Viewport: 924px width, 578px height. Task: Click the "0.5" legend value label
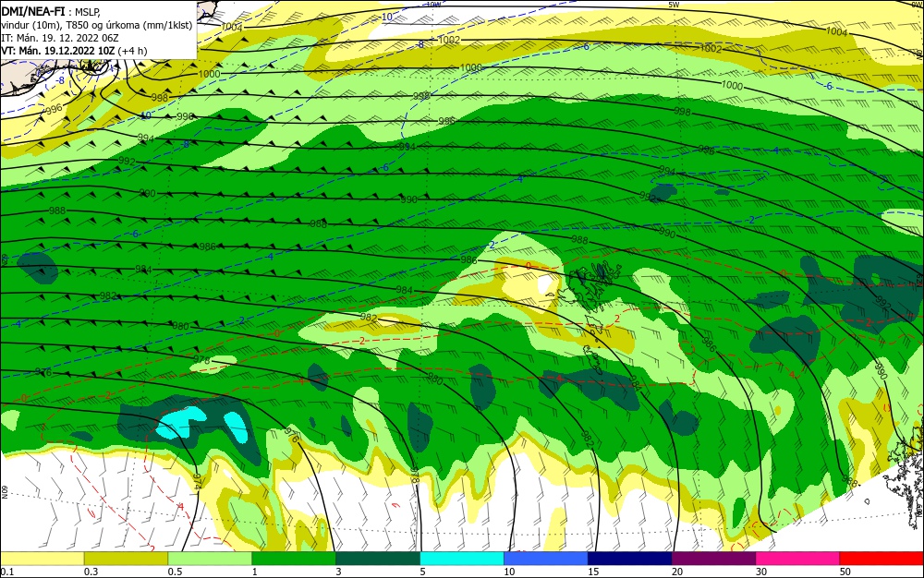(x=175, y=572)
